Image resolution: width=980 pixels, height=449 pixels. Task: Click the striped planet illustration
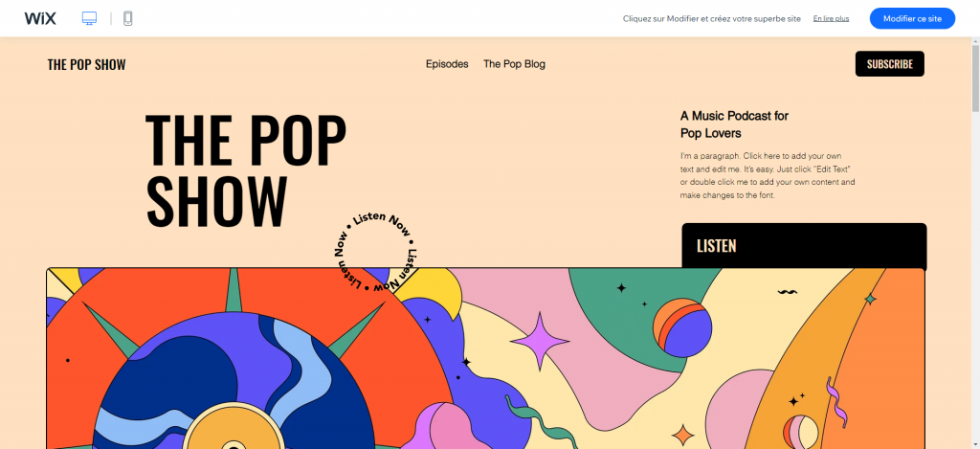coord(682,327)
